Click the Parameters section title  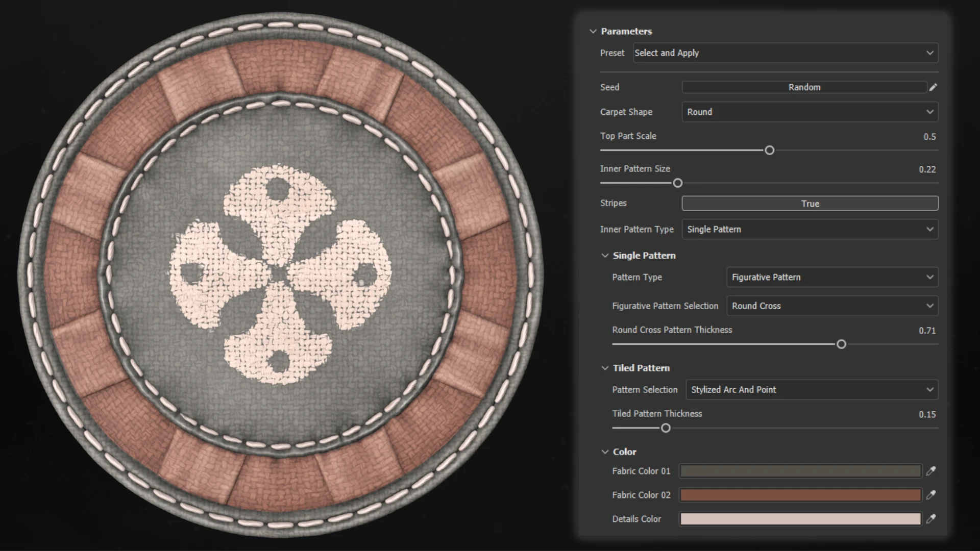(626, 31)
